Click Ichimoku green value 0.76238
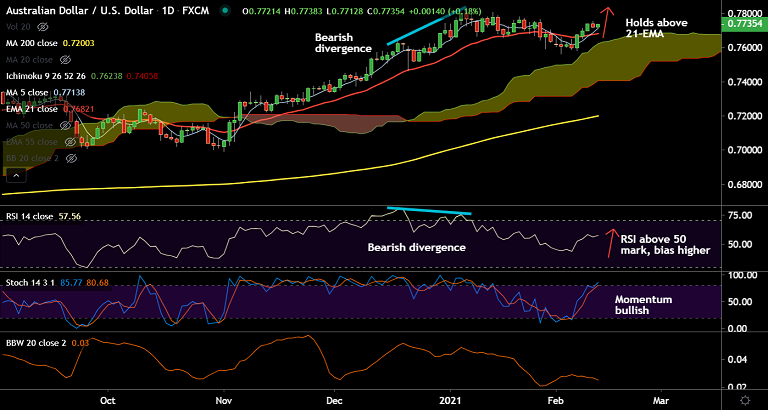The width and height of the screenshot is (768, 410). [x=107, y=76]
